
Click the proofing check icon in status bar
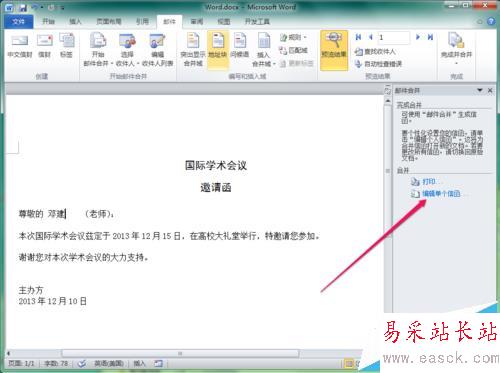(82, 363)
